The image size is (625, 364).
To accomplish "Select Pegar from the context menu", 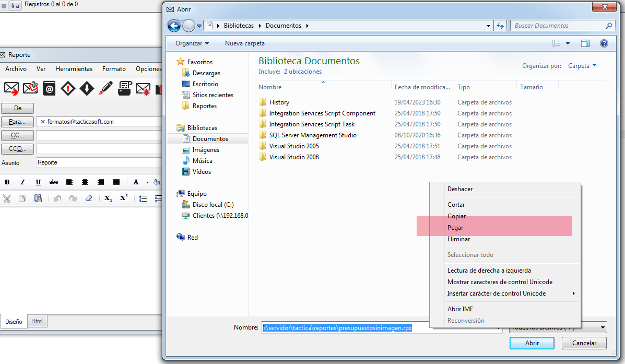I will [x=504, y=228].
